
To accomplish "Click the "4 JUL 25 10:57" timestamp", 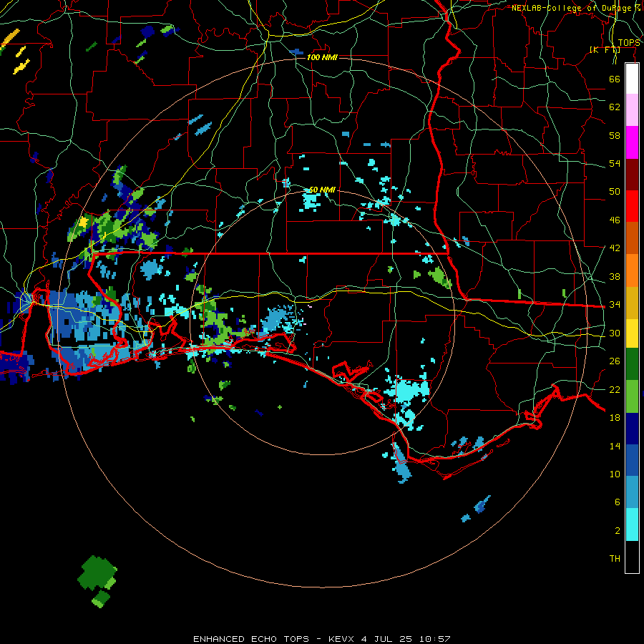I will pos(406,639).
